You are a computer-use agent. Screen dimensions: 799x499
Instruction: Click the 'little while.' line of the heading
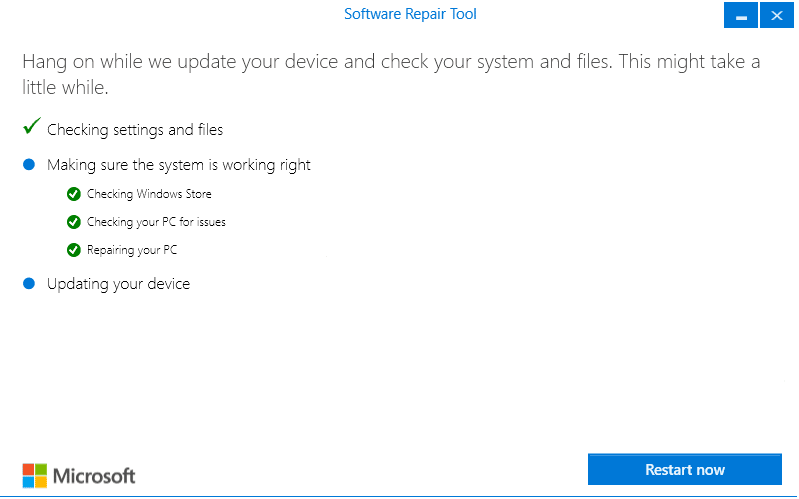(x=65, y=88)
